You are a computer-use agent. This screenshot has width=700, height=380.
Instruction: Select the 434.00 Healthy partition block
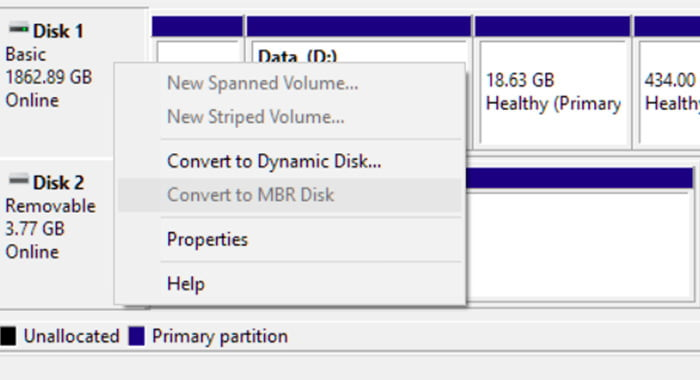coord(667,81)
